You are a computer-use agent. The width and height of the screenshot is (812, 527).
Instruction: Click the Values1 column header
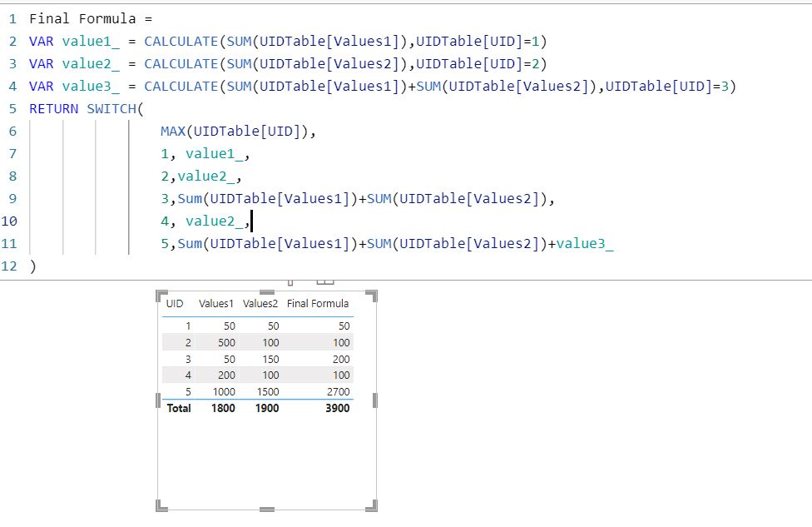(x=216, y=304)
